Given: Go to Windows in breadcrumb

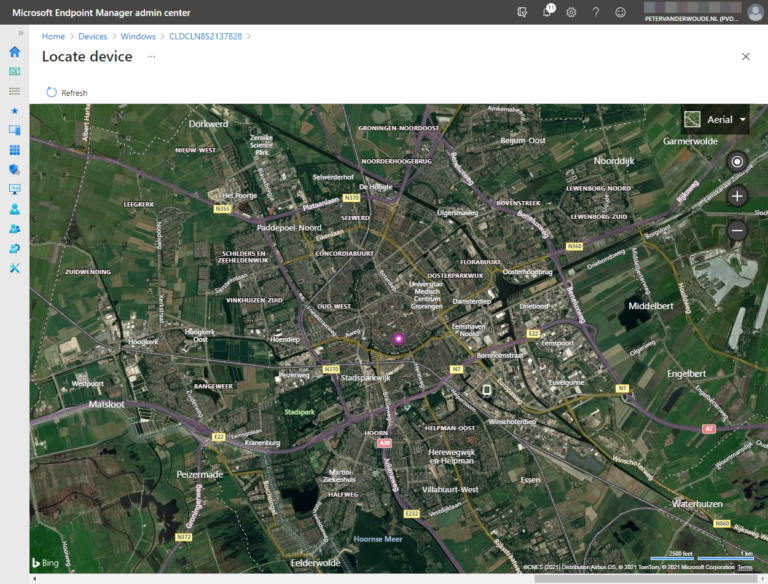Looking at the screenshot, I should 138,36.
